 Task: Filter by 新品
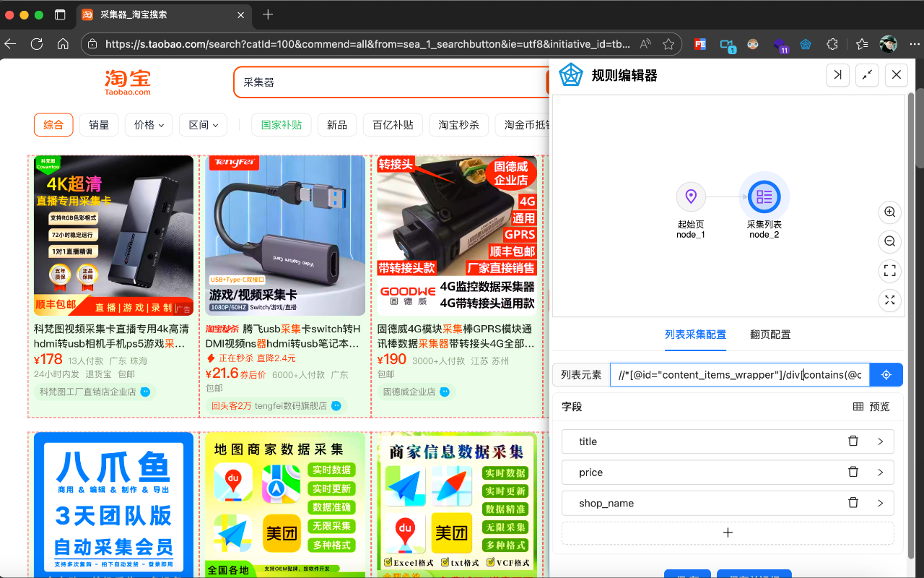(337, 124)
